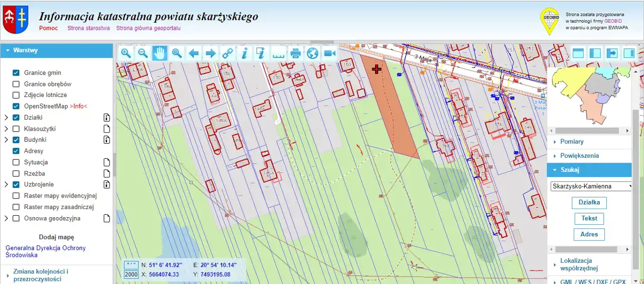The image size is (644, 284).
Task: Go to previous map view arrow
Action: (x=194, y=53)
